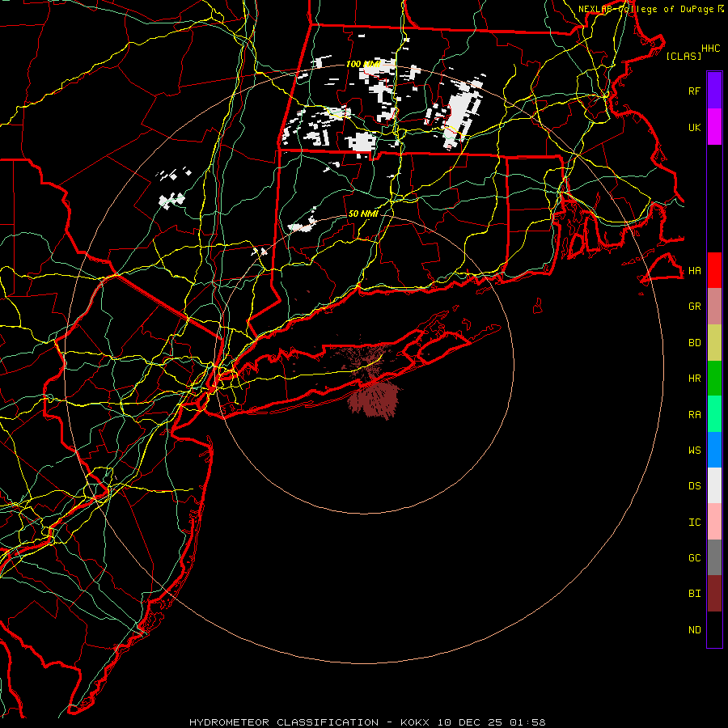
Task: Click the UK magenta legend swatch
Action: (x=714, y=127)
